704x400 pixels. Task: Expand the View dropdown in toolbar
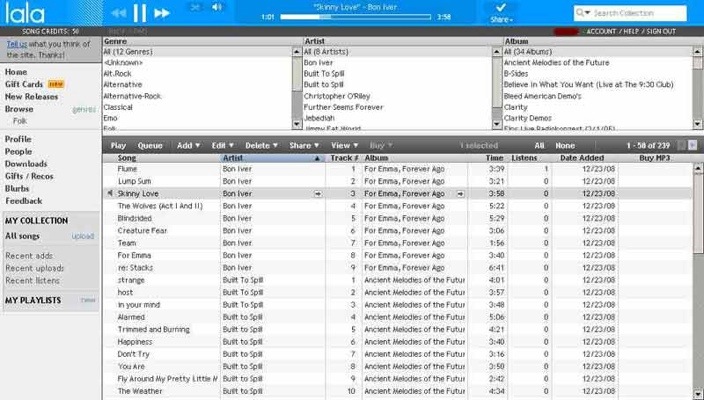point(343,145)
